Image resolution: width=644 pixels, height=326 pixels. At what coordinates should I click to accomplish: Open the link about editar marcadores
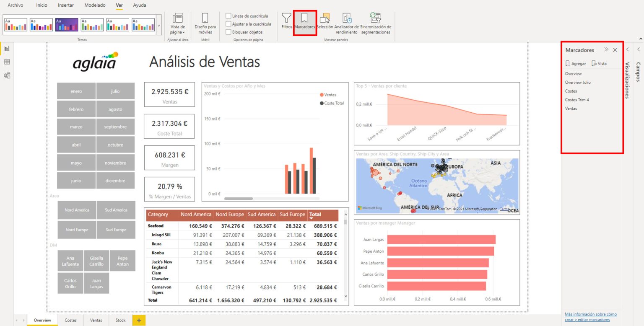590,317
